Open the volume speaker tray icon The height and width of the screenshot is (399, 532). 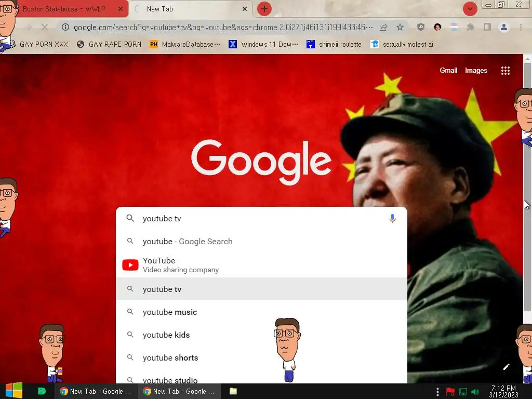(x=475, y=392)
